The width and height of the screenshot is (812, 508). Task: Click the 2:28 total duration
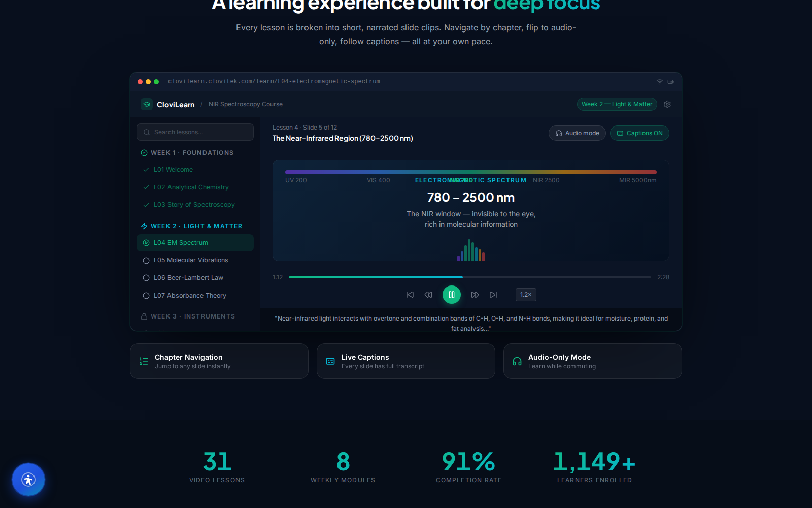point(663,277)
